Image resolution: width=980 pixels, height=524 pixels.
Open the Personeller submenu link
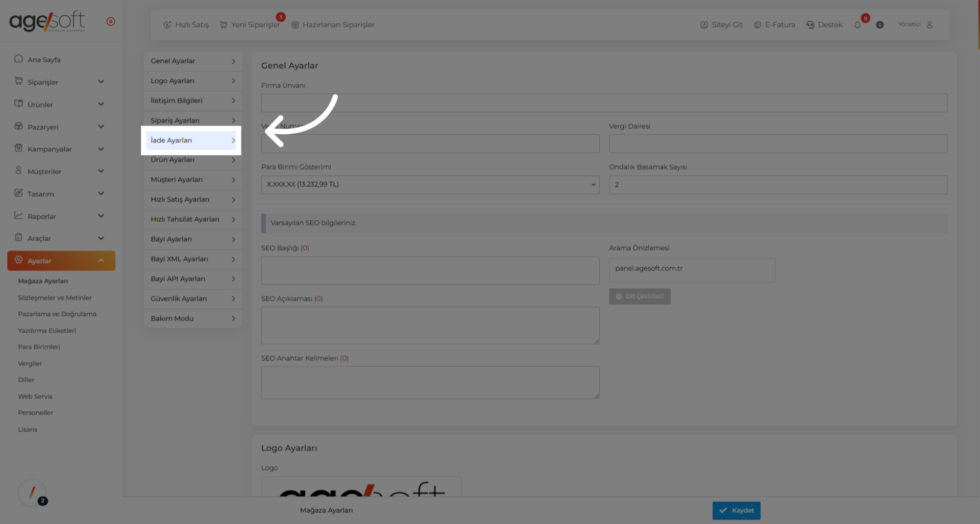(36, 413)
